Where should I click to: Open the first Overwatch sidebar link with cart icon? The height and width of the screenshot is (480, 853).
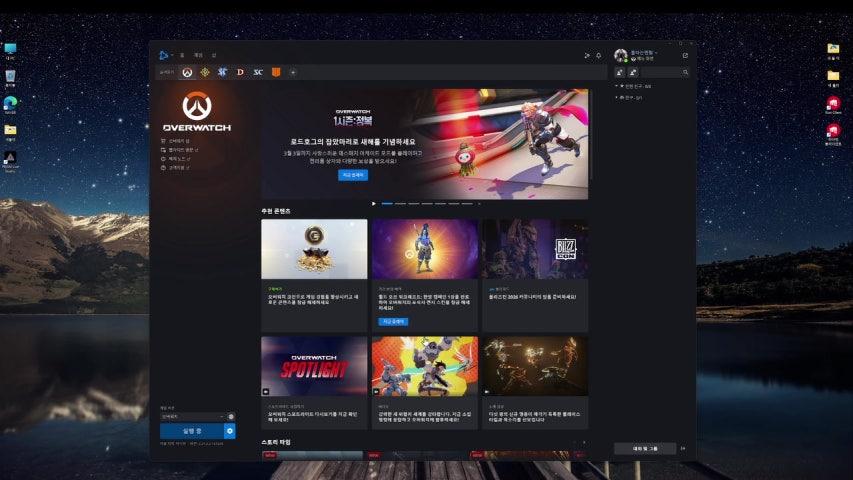pos(175,140)
